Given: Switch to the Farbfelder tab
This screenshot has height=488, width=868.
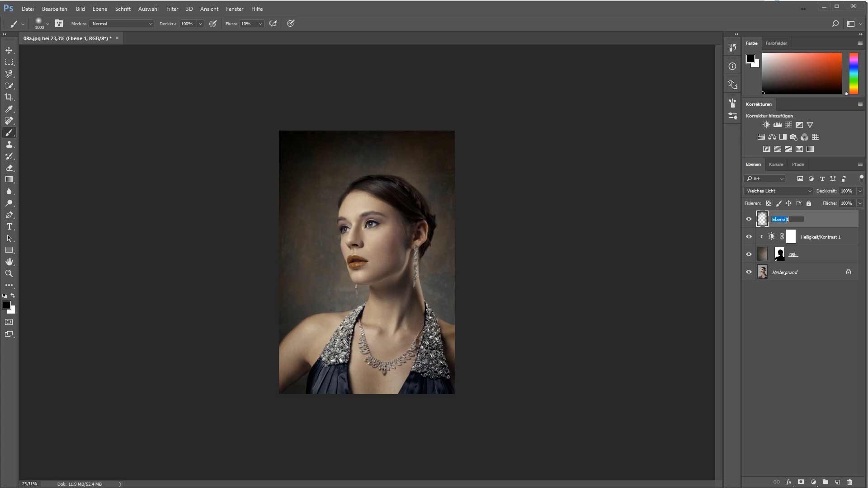Looking at the screenshot, I should pos(776,43).
